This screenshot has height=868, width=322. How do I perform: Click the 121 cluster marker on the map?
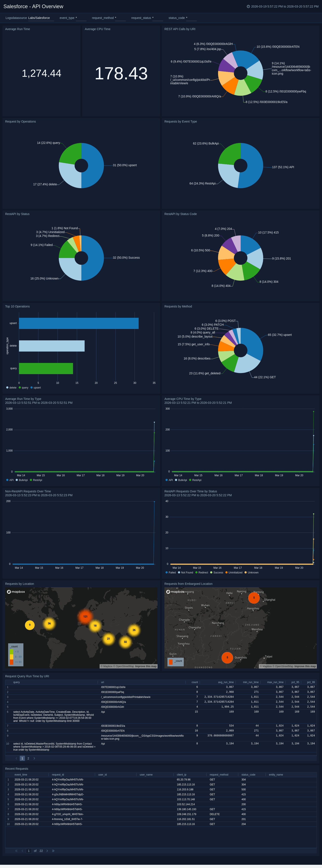pos(85,616)
